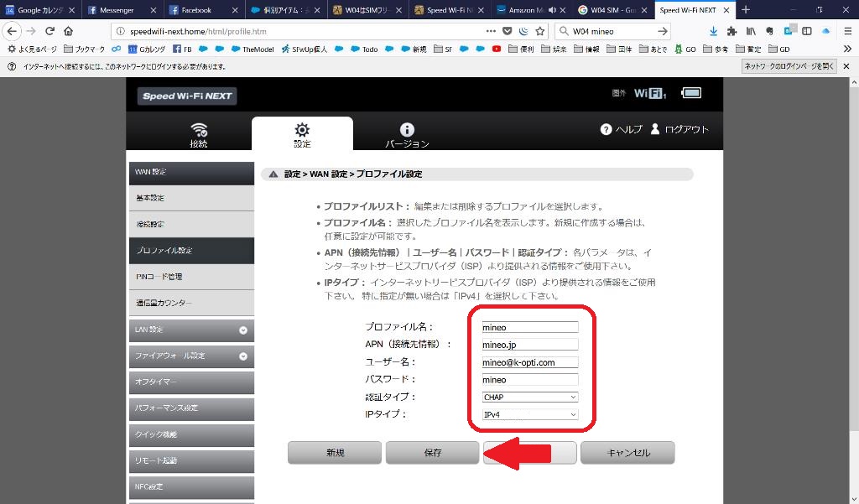Open the Firefox hamburger menu

(847, 31)
